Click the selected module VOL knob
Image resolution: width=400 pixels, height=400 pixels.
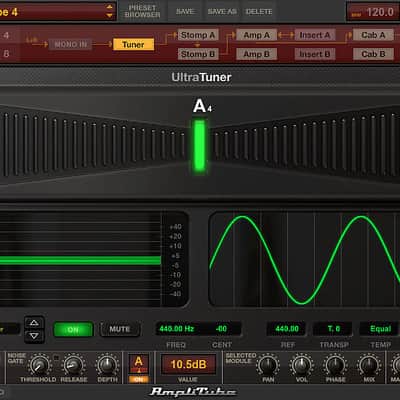click(302, 365)
